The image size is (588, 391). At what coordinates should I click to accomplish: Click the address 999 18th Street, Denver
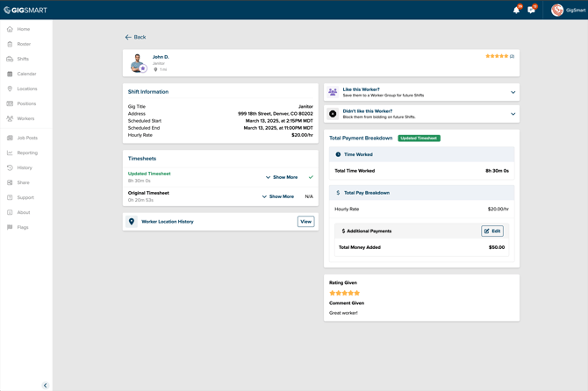coord(276,113)
